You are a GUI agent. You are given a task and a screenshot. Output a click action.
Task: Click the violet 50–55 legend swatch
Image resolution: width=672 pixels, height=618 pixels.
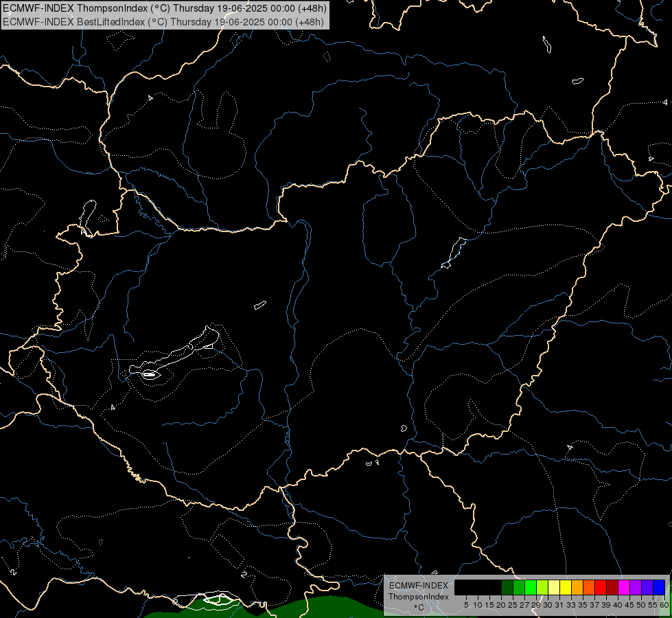tap(647, 587)
